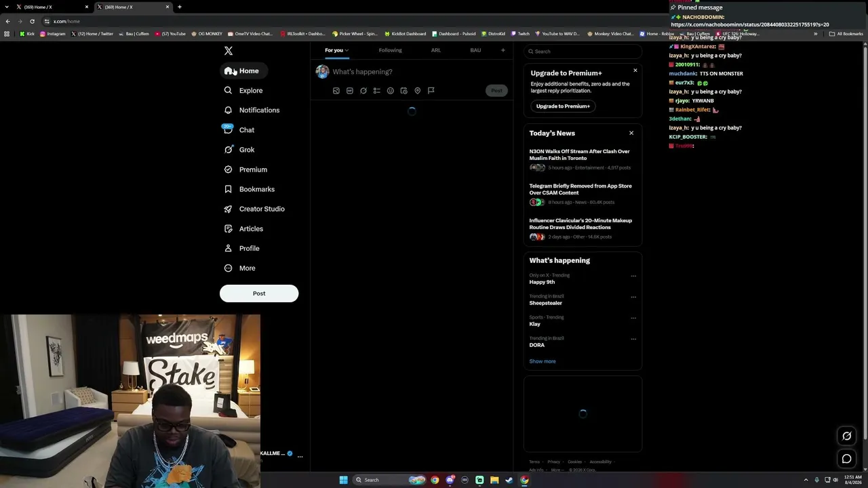Open Bookmarks in the X sidebar
Screen dimensions: 868x488
coord(249,189)
